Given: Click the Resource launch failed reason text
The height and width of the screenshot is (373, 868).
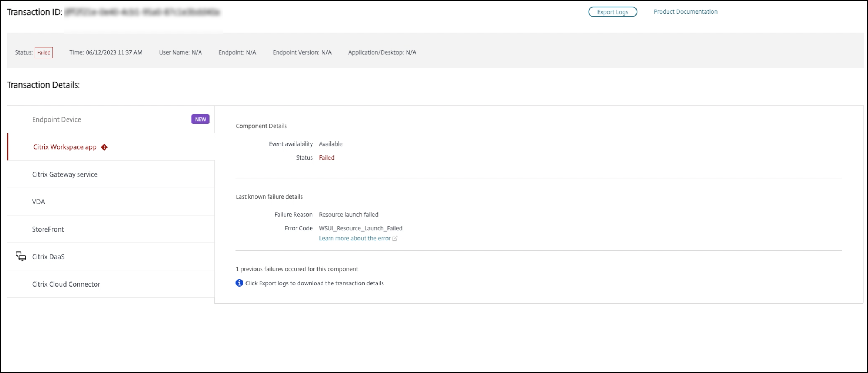Looking at the screenshot, I should pyautogui.click(x=349, y=215).
